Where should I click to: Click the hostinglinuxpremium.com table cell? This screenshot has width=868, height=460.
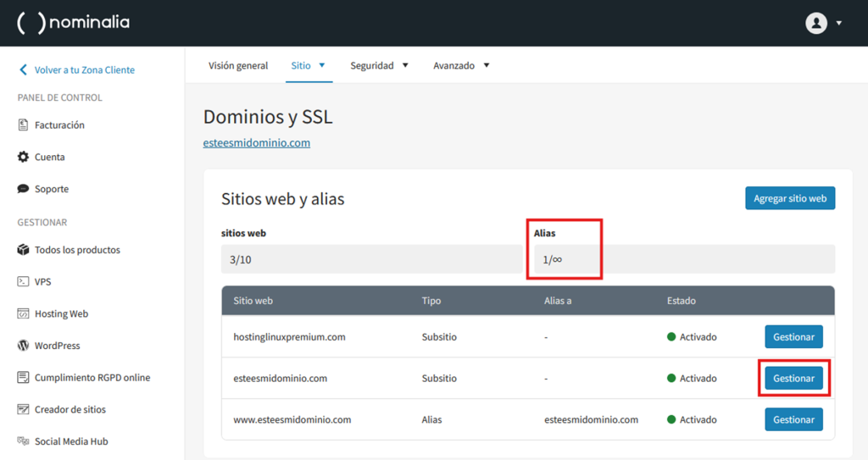point(290,336)
